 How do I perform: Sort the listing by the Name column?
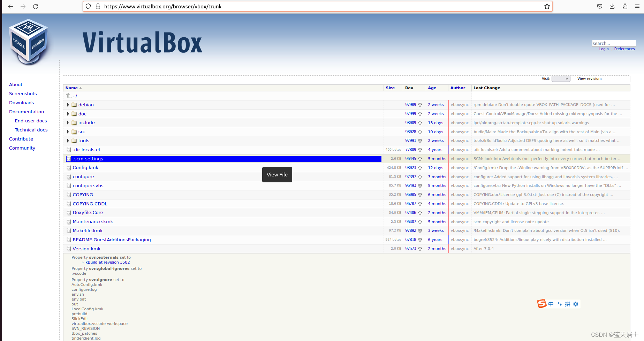click(x=71, y=88)
